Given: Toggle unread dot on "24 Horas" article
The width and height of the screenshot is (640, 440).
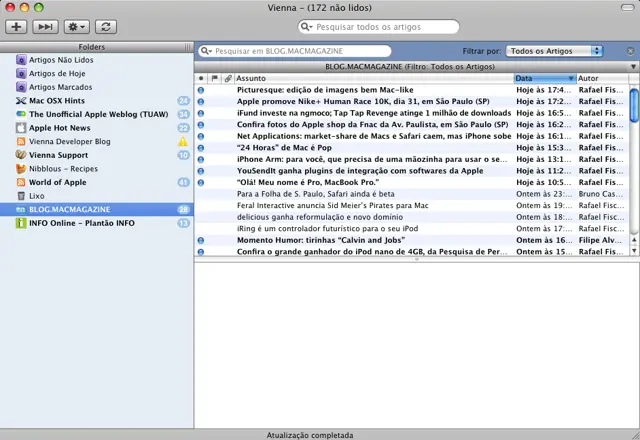Looking at the screenshot, I should pyautogui.click(x=201, y=148).
